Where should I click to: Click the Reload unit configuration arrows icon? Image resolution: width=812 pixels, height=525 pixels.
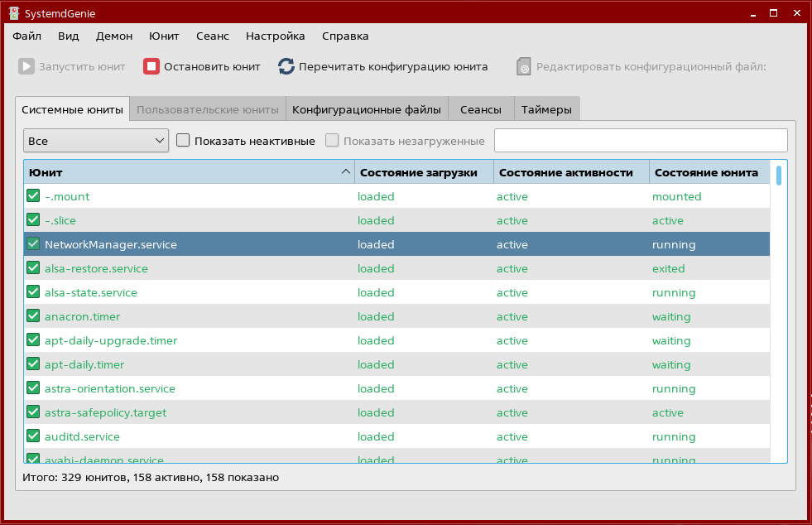point(286,67)
